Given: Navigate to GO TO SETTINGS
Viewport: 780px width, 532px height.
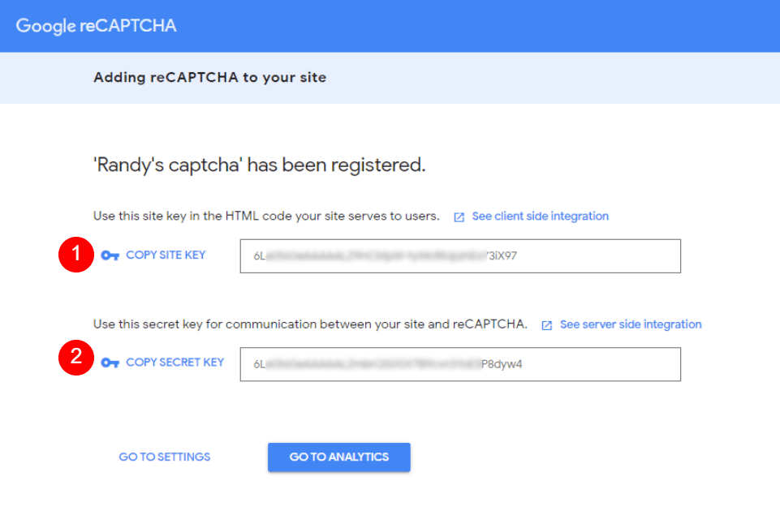Looking at the screenshot, I should [164, 457].
